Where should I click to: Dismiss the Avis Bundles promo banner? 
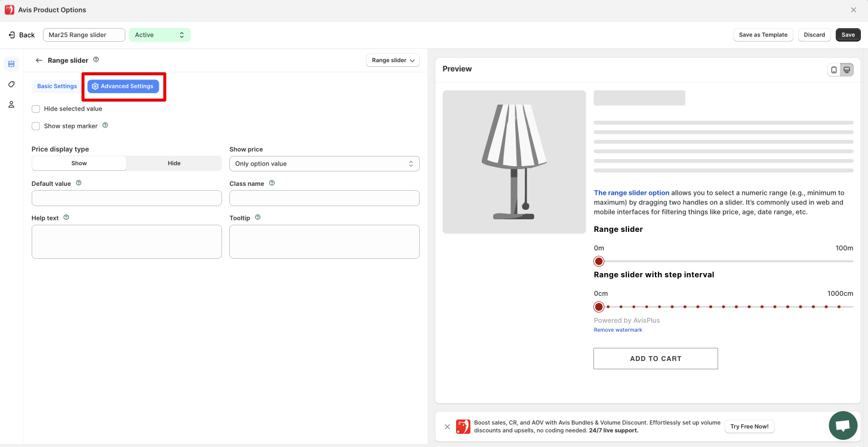(x=447, y=427)
